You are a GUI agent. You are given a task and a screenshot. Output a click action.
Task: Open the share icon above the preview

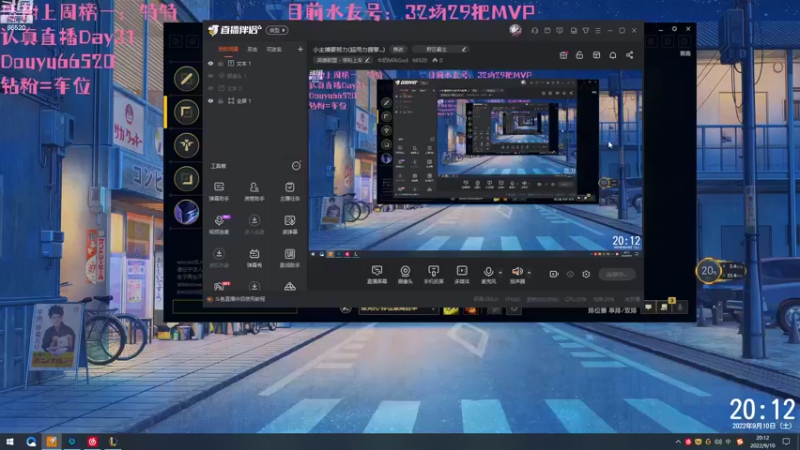click(630, 55)
